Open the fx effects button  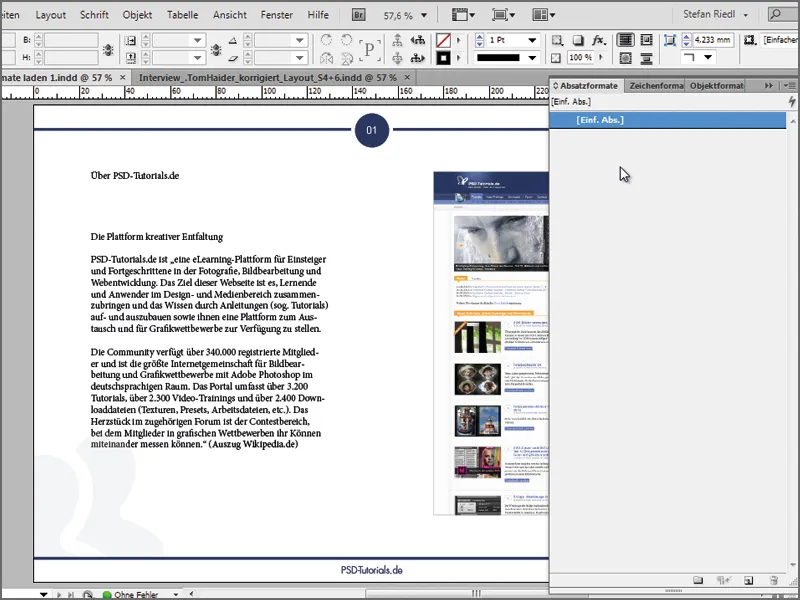pyautogui.click(x=598, y=40)
